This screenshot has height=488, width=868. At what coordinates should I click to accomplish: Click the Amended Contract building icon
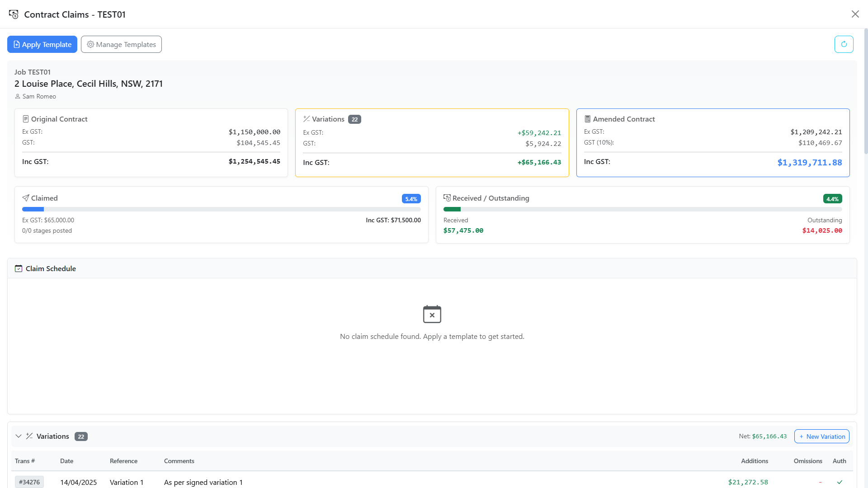coord(587,118)
